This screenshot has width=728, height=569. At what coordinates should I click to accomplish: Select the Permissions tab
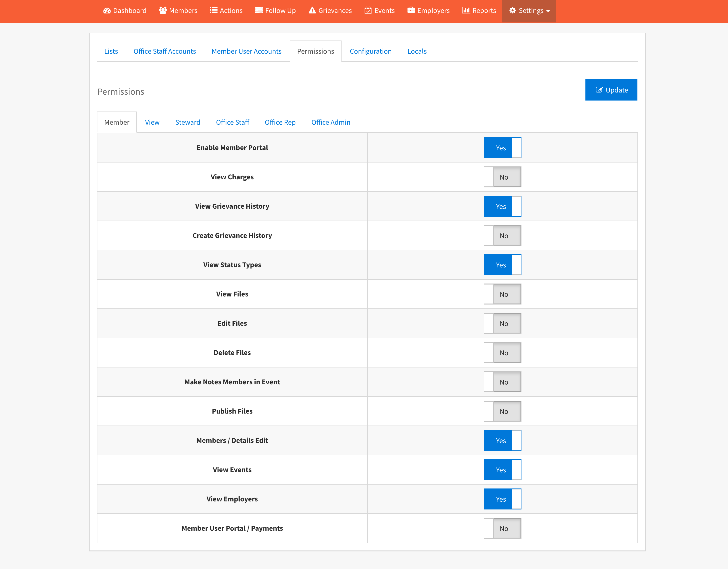pyautogui.click(x=315, y=51)
